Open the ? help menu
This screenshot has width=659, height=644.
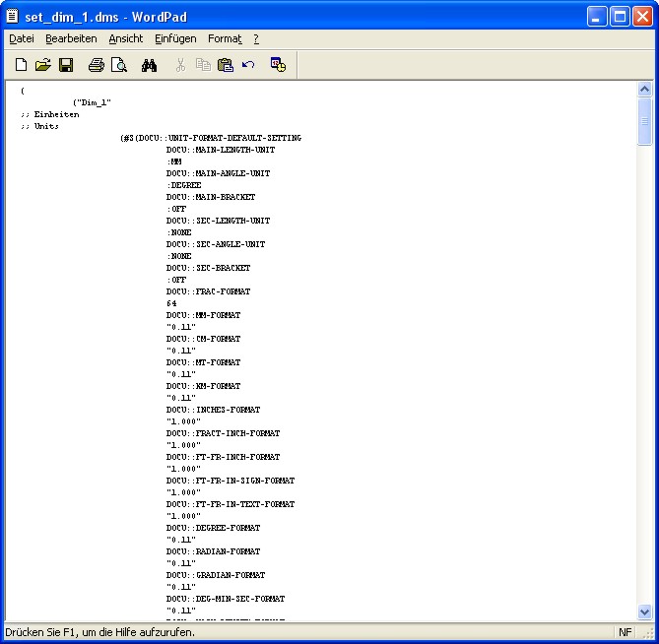(x=256, y=38)
